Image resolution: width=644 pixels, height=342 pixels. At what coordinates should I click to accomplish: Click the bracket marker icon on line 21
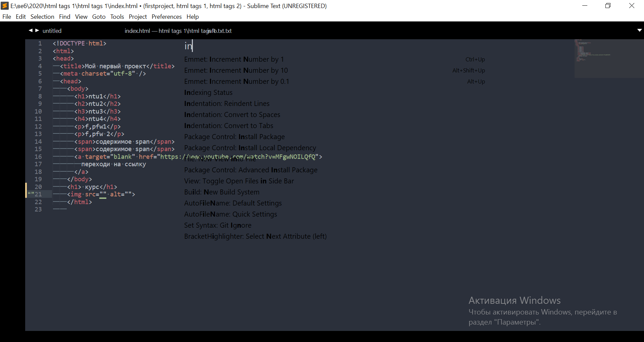pyautogui.click(x=31, y=194)
